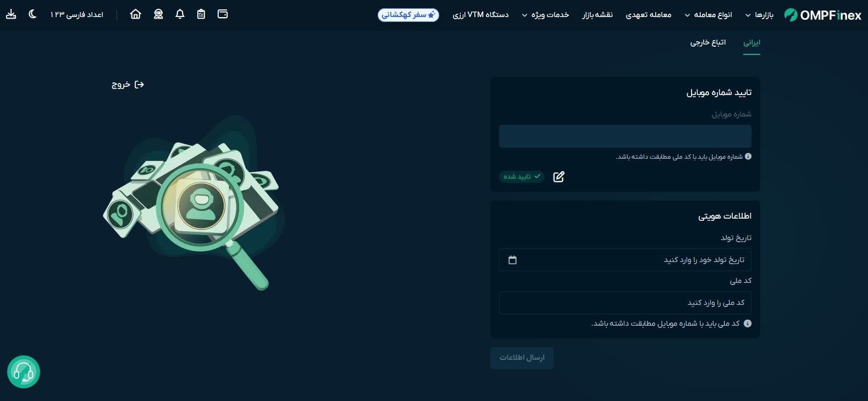Select the ایرانی tab

(751, 42)
